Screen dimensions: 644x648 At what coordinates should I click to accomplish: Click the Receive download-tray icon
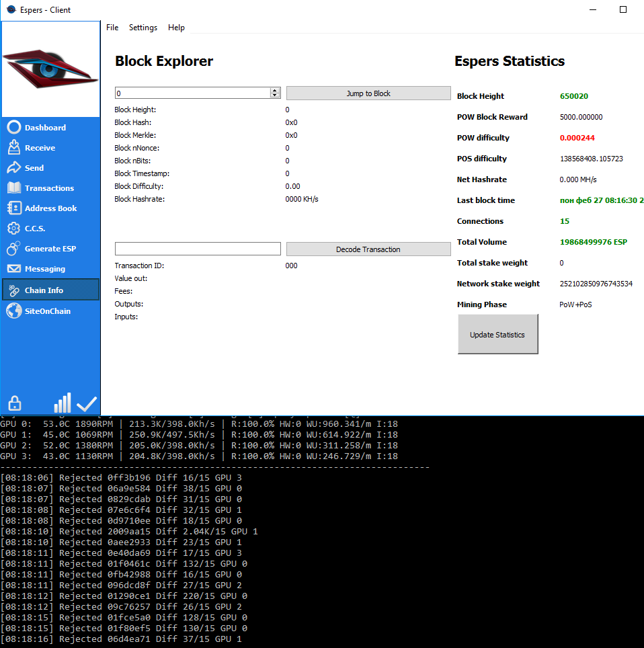tap(13, 147)
